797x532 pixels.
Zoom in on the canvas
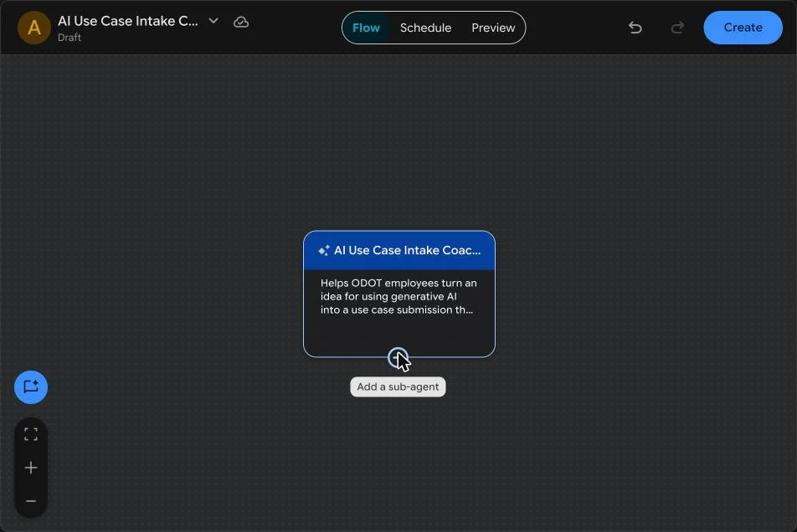pos(31,468)
